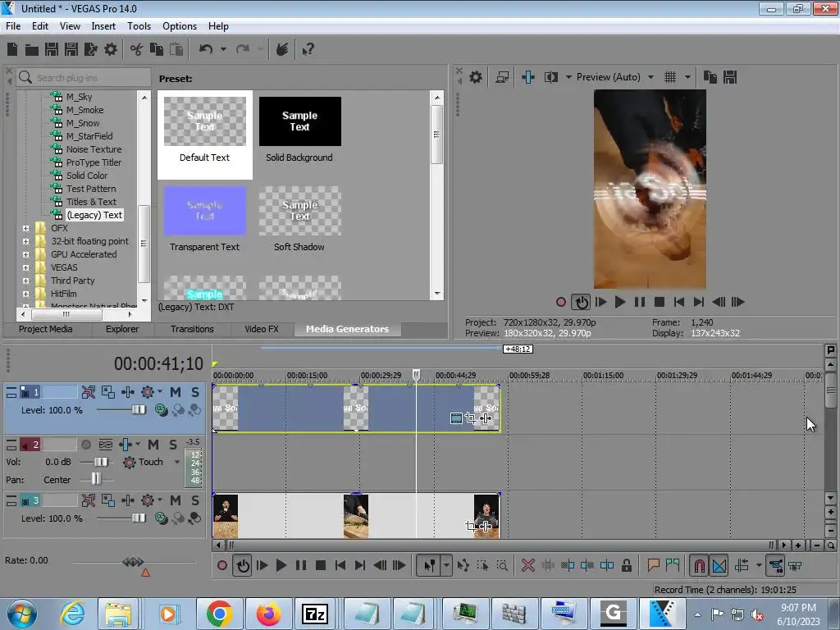
Task: Open Event Pan/Crop on the track 1 text event
Action: (471, 418)
